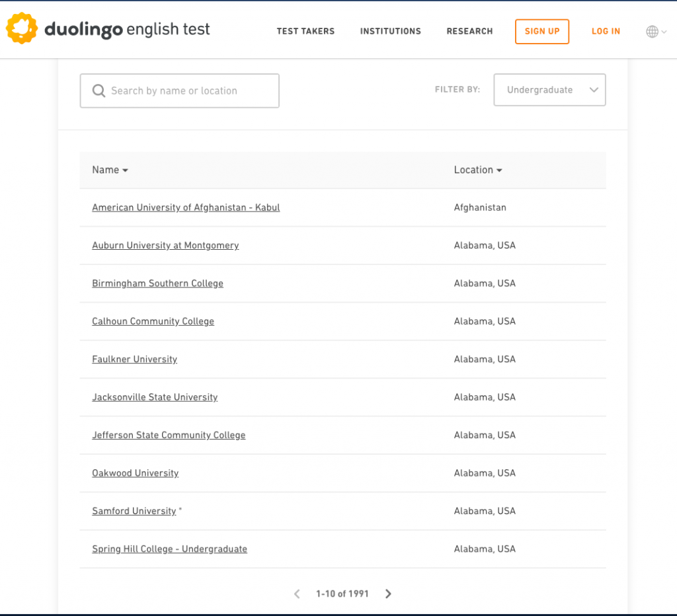Screen dimensions: 677x616
Task: Open the Test Takers menu
Action: click(305, 31)
